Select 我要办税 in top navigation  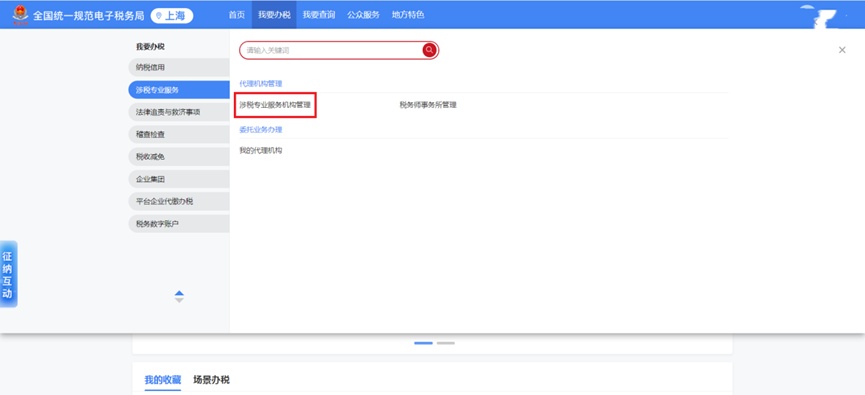[274, 15]
